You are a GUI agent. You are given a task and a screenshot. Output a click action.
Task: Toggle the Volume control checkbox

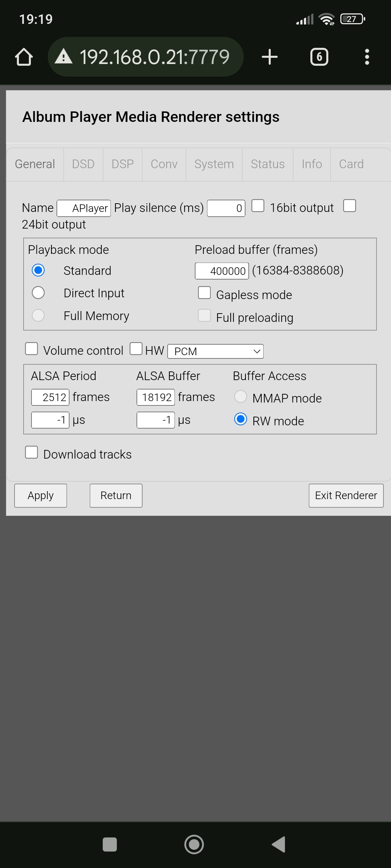point(31,349)
